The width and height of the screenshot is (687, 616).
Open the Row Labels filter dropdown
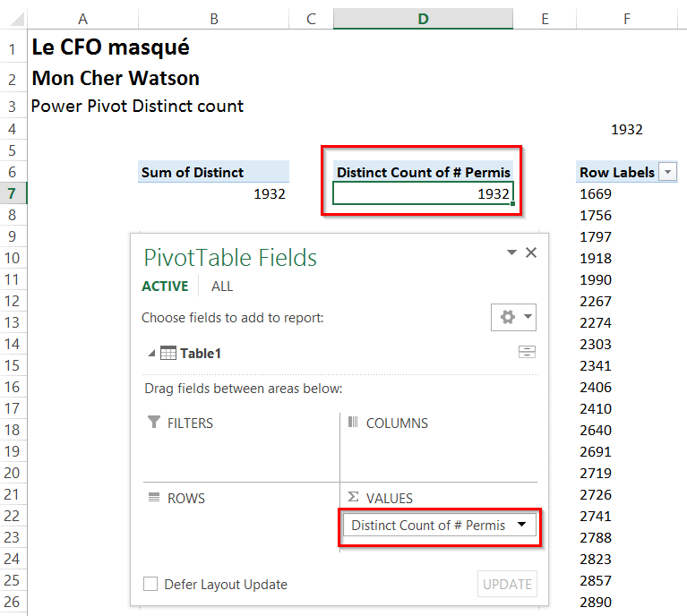point(667,173)
